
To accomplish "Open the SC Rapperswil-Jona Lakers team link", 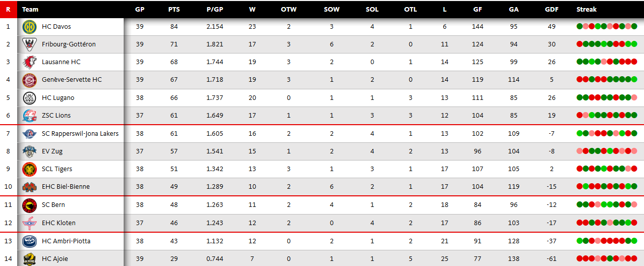I will 80,134.
